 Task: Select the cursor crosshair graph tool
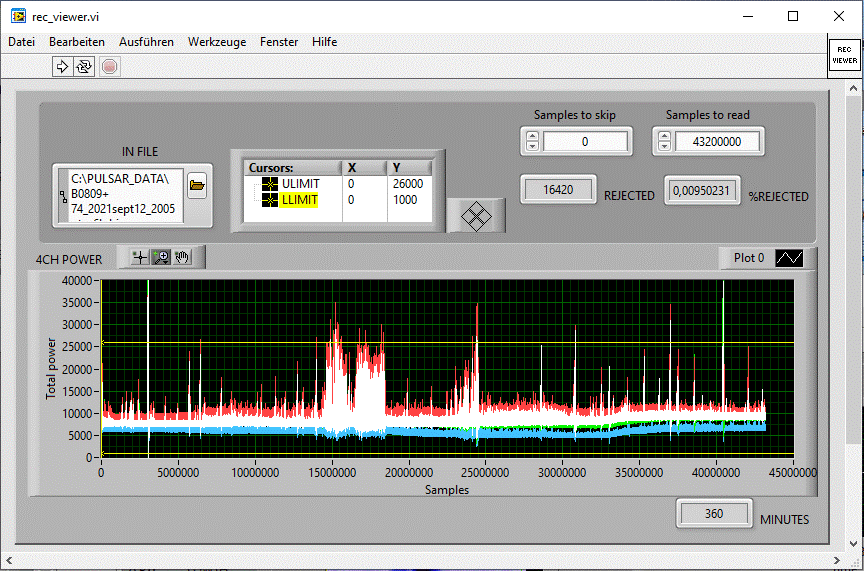point(140,257)
